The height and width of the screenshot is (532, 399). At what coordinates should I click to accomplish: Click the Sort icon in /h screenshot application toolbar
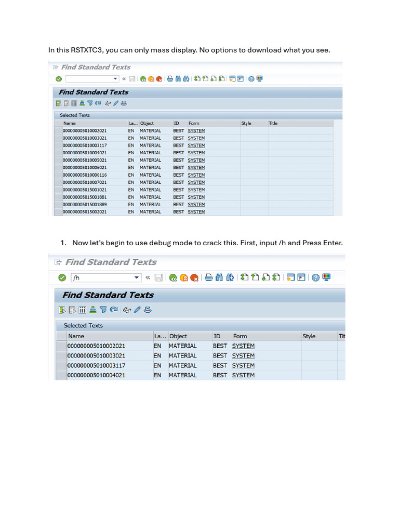point(92,310)
